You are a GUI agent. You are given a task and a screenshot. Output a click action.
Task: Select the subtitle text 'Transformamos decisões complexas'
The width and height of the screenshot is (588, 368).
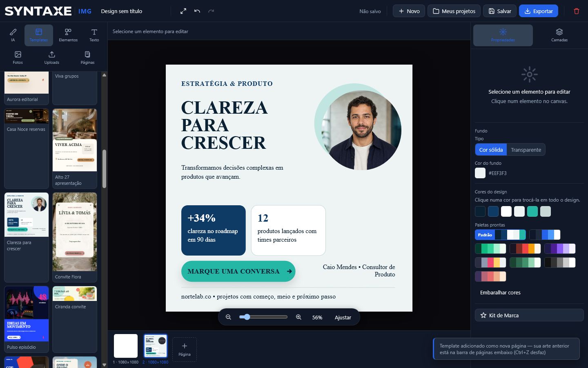click(x=232, y=172)
